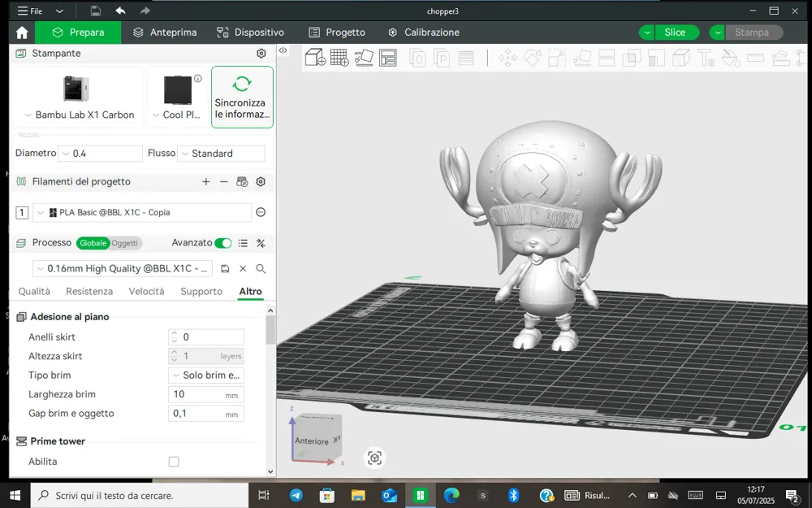Open the PLA Basic filament dropdown
The image size is (812, 508).
pyautogui.click(x=142, y=212)
